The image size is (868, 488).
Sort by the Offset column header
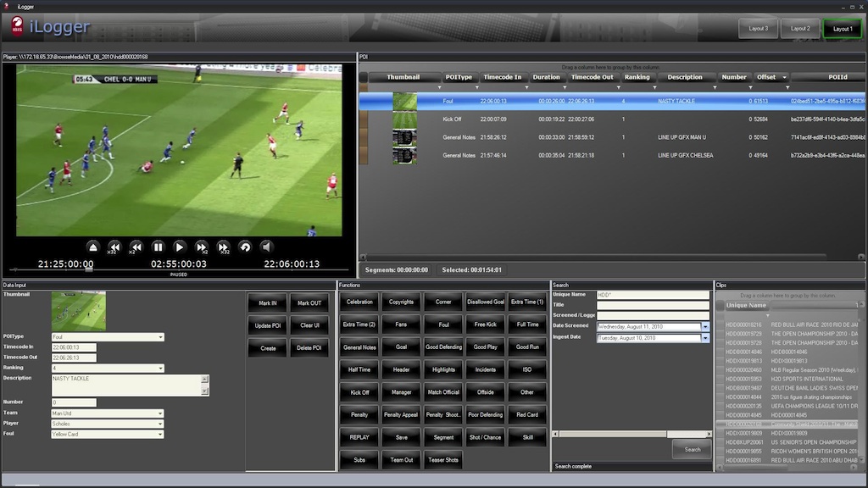(x=771, y=77)
